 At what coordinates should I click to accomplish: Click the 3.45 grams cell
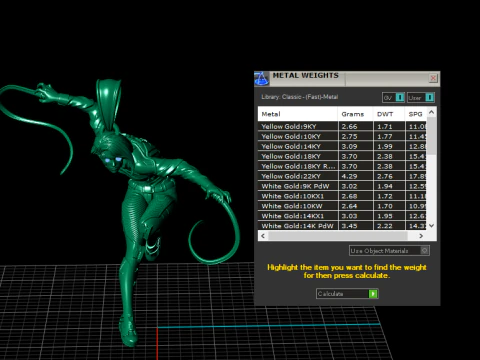coord(355,226)
